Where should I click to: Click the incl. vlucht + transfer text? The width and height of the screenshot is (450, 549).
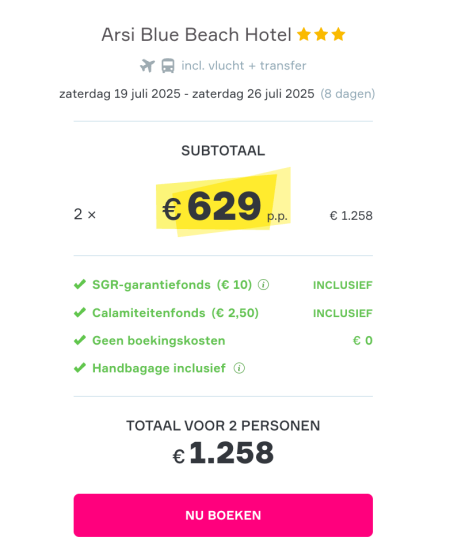point(244,66)
